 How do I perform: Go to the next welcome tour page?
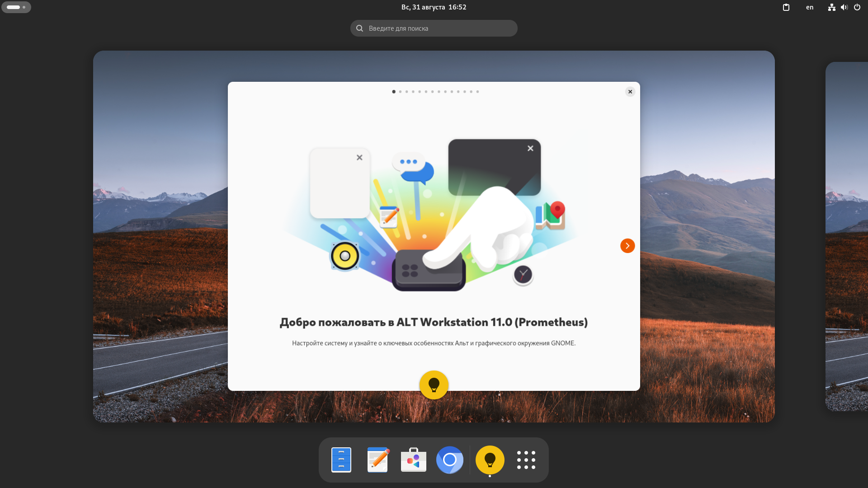(x=627, y=246)
